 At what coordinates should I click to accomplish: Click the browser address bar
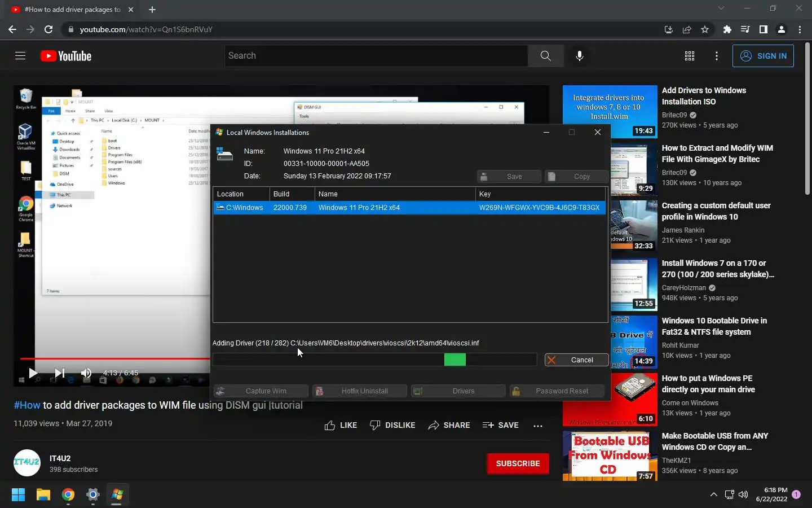pos(361,29)
